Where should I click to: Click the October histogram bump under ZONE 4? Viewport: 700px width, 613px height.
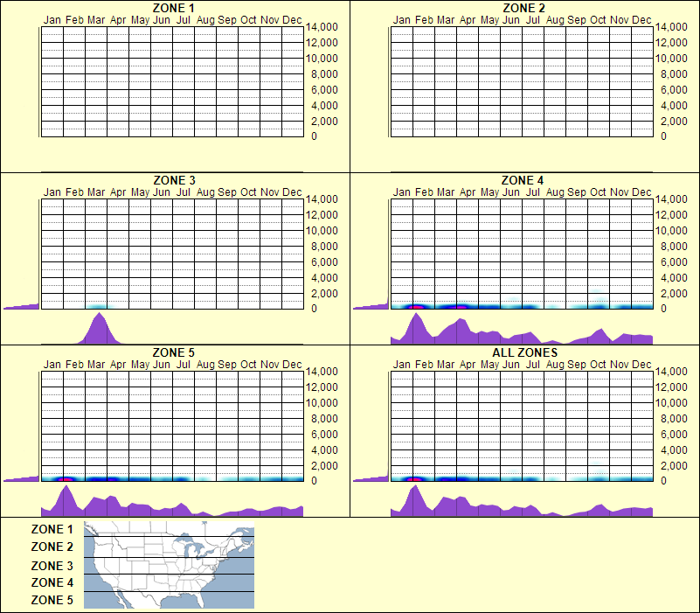[x=601, y=336]
